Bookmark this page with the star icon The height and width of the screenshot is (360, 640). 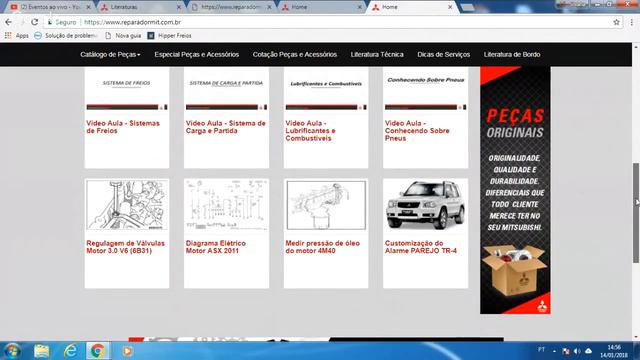616,22
